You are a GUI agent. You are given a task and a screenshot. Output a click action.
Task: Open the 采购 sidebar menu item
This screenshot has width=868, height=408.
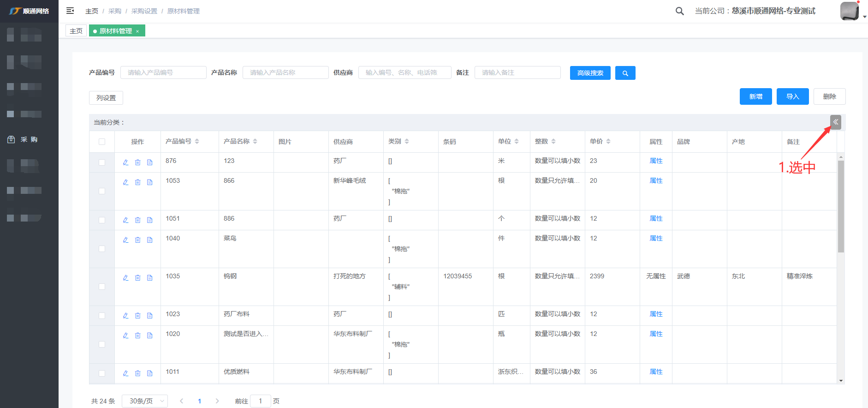click(x=29, y=139)
